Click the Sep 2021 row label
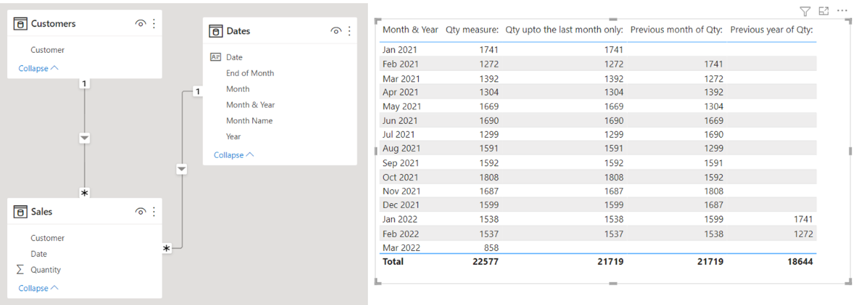The width and height of the screenshot is (868, 305). [x=401, y=163]
